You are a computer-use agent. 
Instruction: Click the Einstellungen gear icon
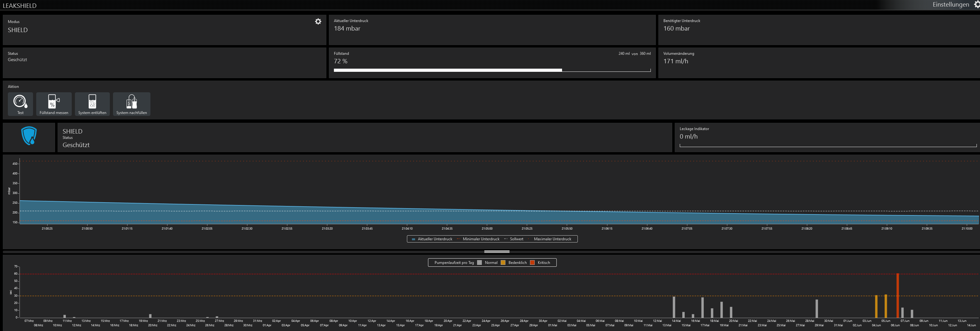pyautogui.click(x=976, y=5)
